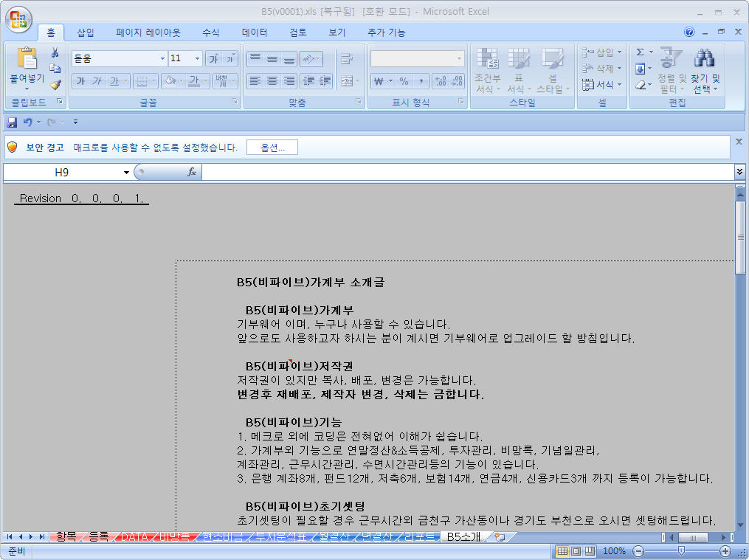
Task: Expand the Name Box dropdown arrow
Action: click(126, 173)
